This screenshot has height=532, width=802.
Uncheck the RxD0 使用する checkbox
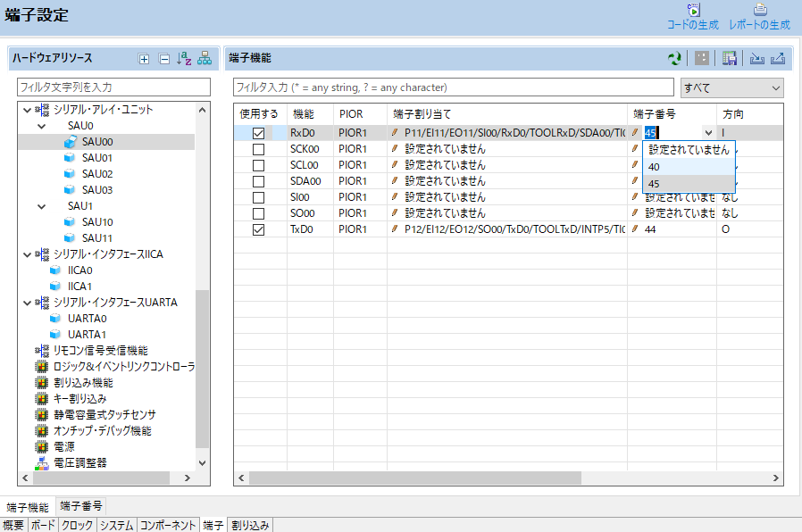pyautogui.click(x=259, y=133)
